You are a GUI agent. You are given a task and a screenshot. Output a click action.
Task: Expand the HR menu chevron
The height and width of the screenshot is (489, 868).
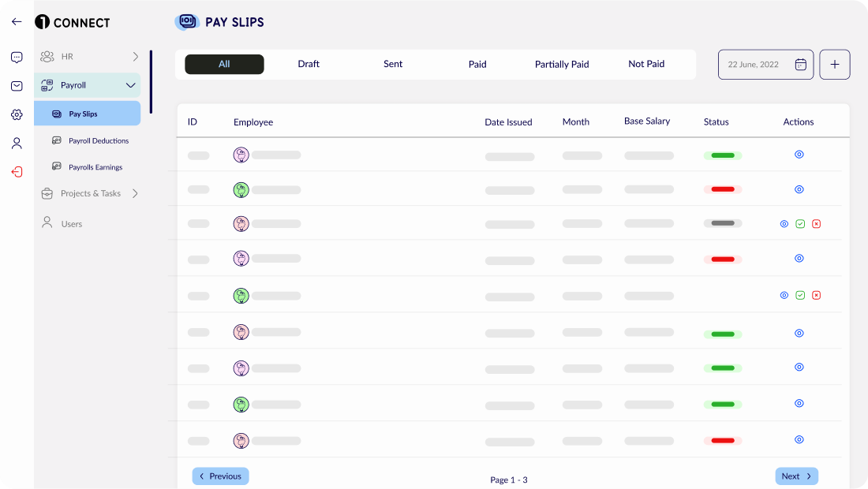click(135, 57)
